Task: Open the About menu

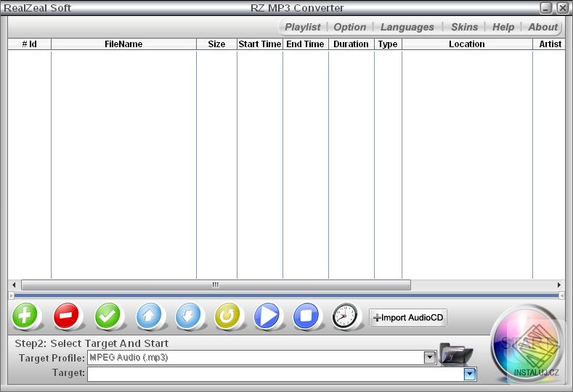Action: (542, 27)
